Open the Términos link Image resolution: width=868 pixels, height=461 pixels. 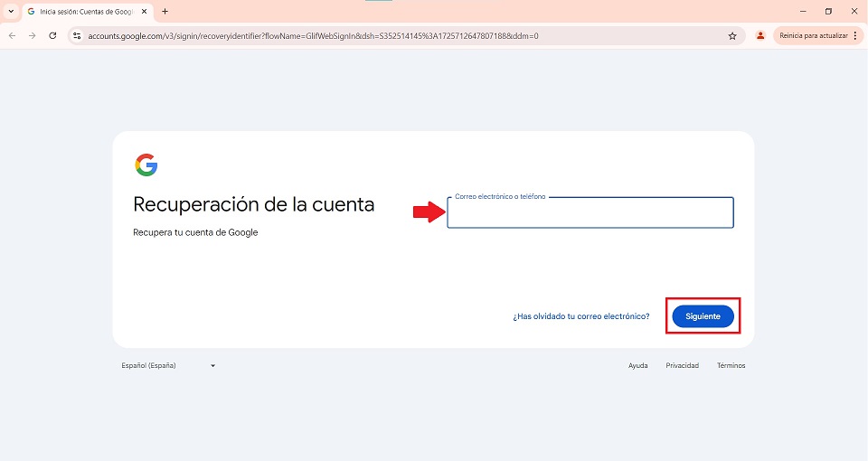tap(731, 365)
